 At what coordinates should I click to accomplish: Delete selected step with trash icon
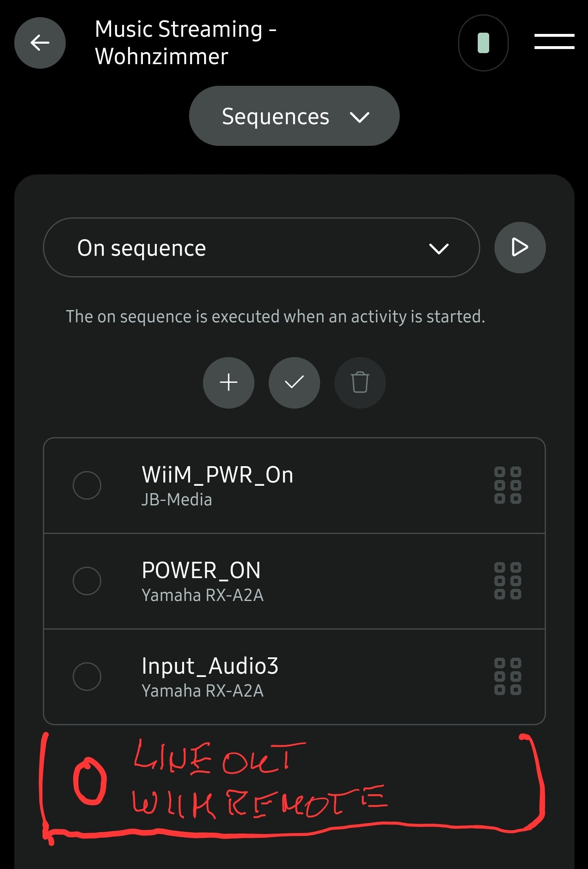click(360, 383)
